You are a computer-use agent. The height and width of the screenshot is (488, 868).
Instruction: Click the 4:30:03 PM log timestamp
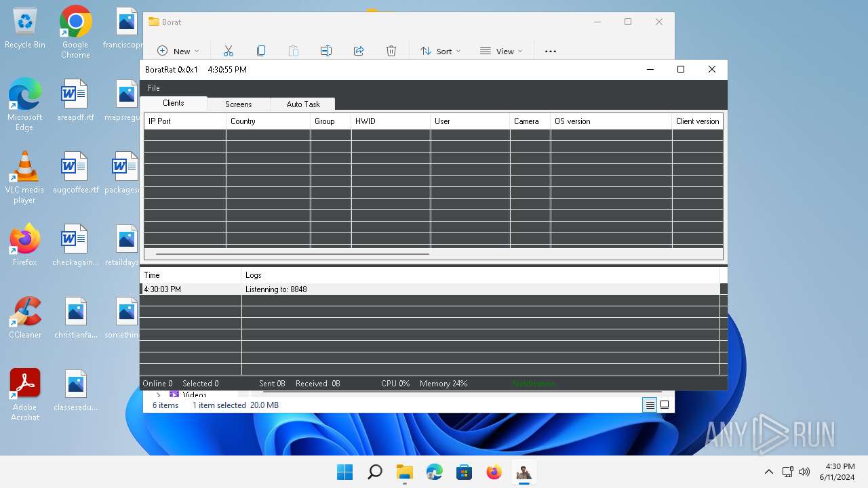(163, 289)
